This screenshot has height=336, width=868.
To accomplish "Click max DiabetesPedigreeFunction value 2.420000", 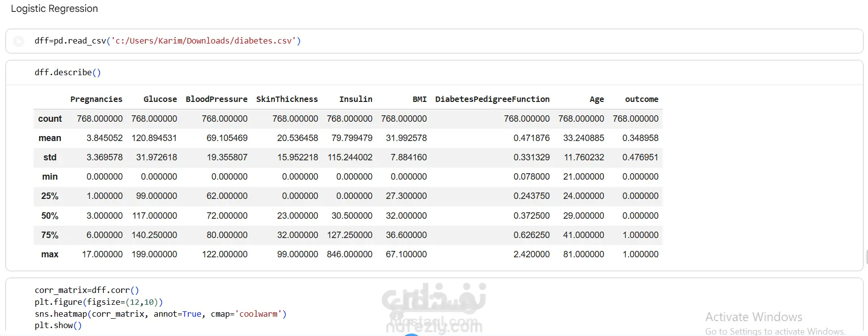I will click(532, 254).
